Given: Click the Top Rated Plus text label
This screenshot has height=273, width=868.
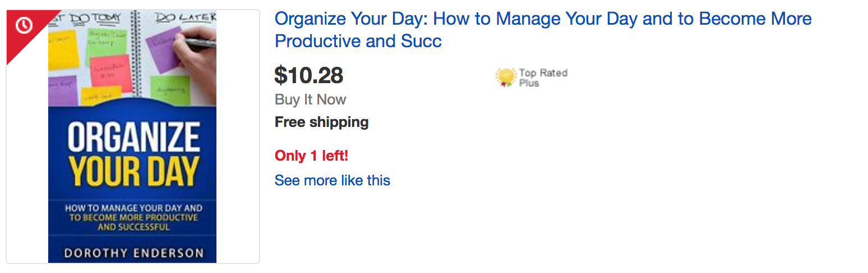Looking at the screenshot, I should [542, 78].
